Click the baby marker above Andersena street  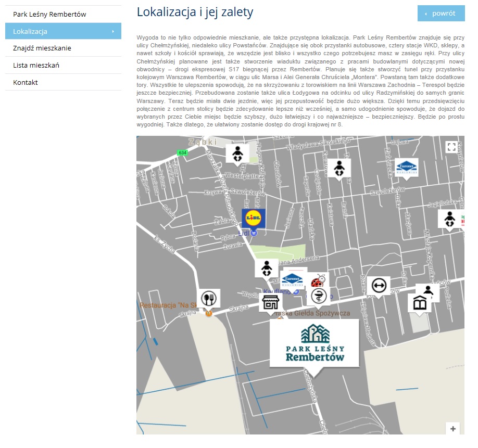point(267,270)
